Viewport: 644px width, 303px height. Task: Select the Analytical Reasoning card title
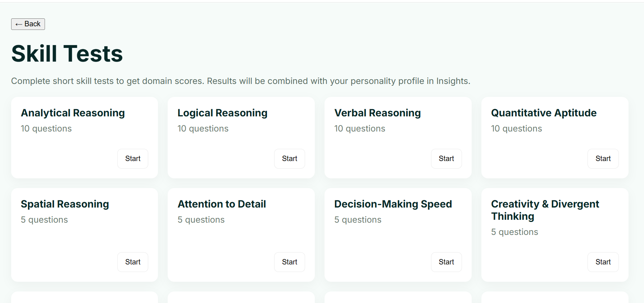click(x=73, y=113)
